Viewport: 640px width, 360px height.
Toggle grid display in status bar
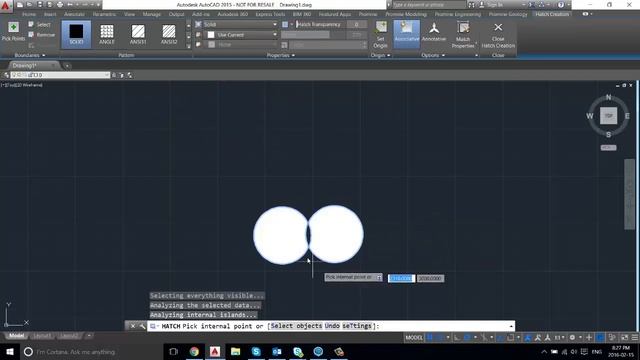click(x=430, y=338)
